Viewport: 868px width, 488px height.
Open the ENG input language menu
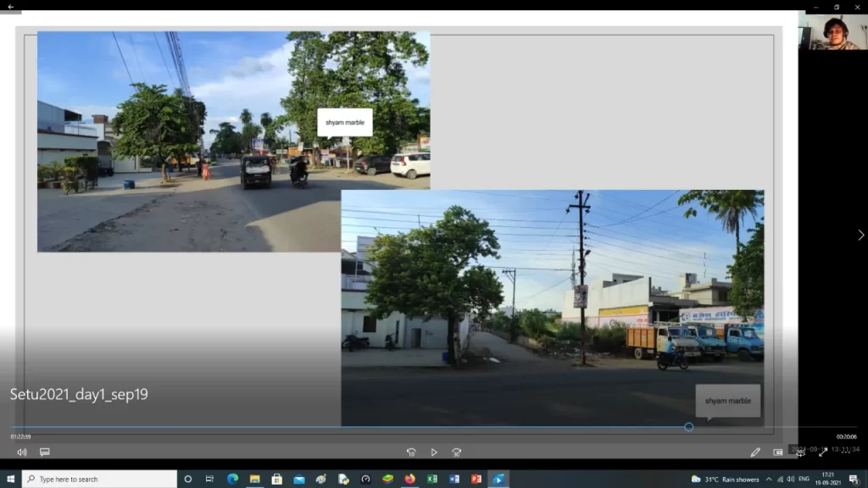804,480
